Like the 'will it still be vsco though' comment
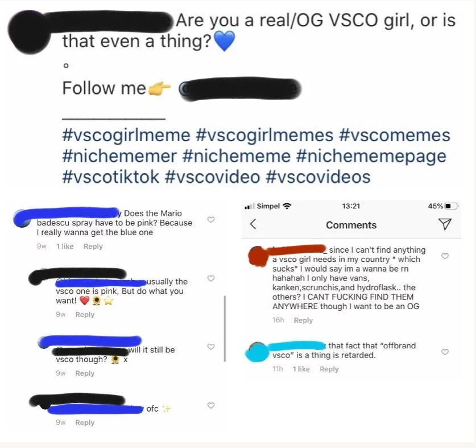Screen dimensions: 476x448 [x=210, y=347]
